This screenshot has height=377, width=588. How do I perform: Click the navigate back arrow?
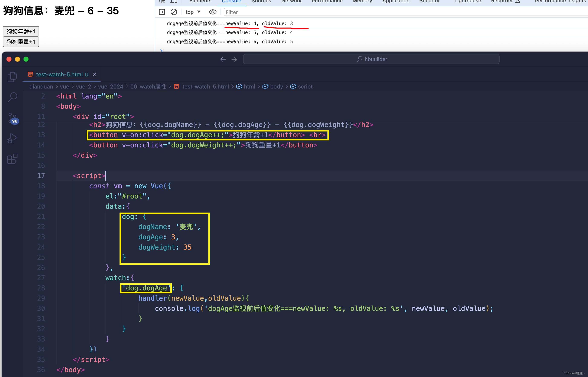223,59
